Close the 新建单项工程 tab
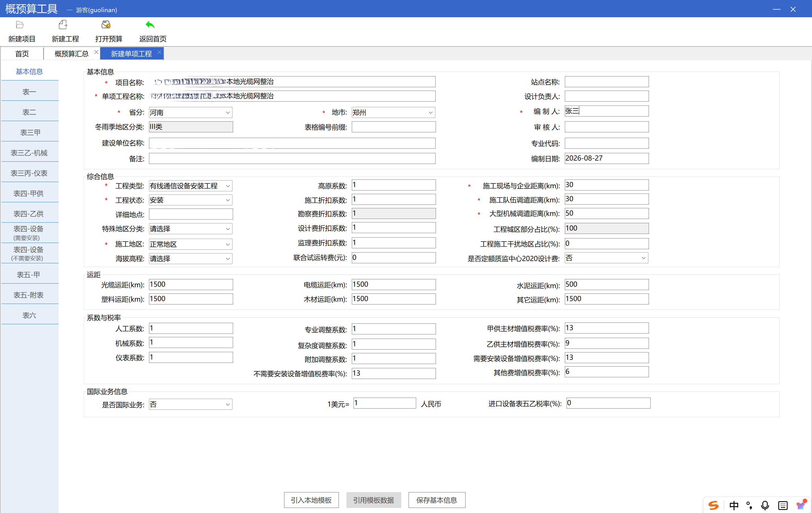The image size is (812, 513). pos(159,52)
